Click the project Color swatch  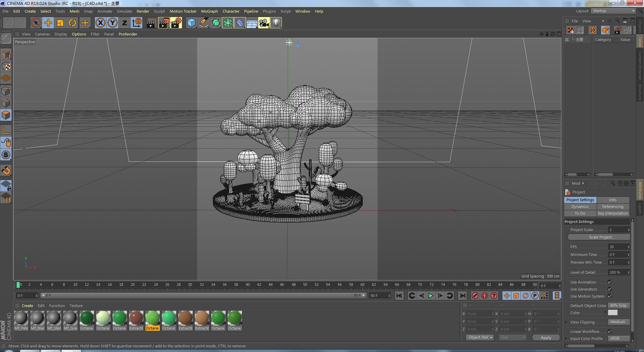pyautogui.click(x=613, y=313)
